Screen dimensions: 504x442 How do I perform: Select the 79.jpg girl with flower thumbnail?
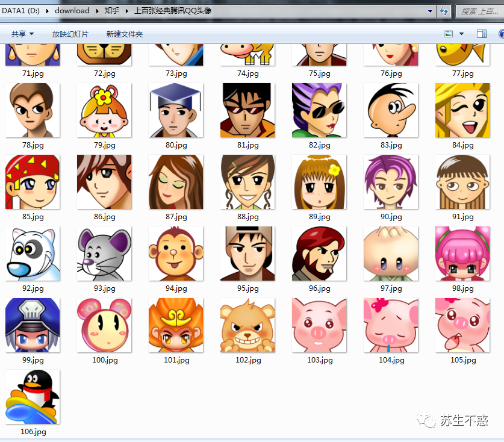click(x=104, y=110)
